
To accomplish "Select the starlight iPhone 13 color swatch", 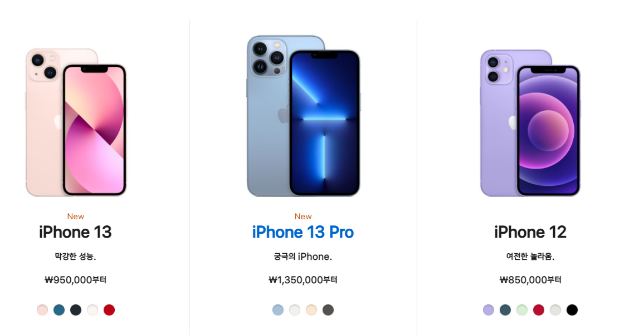I will (x=92, y=310).
